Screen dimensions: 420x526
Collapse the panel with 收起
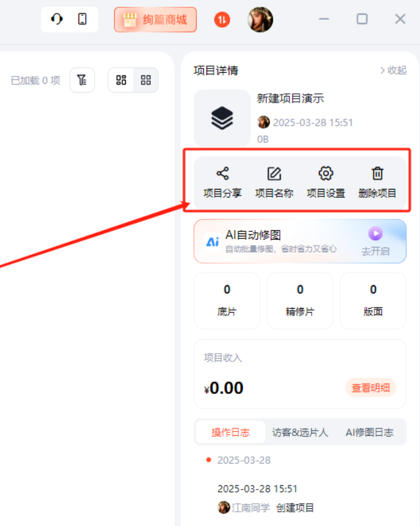[x=393, y=70]
